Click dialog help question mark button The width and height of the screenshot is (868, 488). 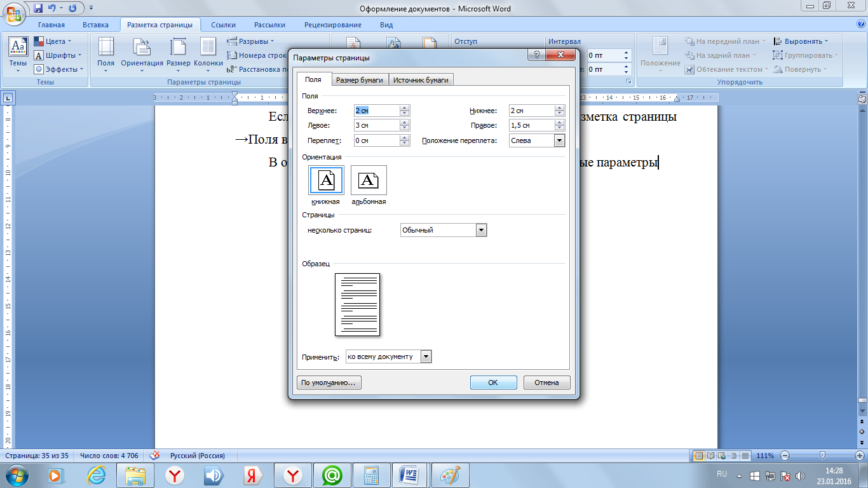(537, 56)
